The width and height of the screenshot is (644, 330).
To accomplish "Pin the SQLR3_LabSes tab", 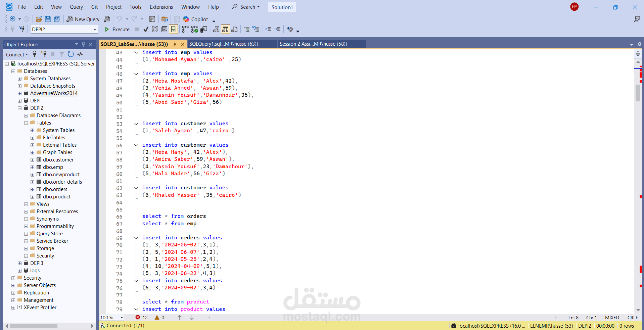I will 175,44.
